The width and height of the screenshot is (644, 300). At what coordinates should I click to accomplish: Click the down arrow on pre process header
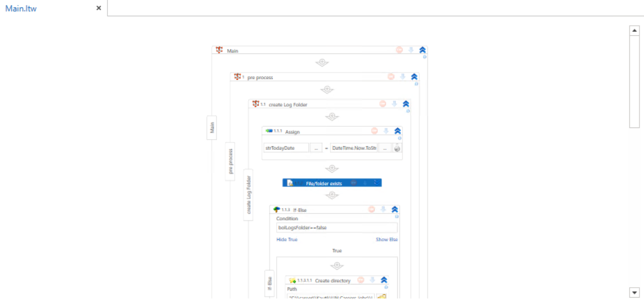[402, 77]
